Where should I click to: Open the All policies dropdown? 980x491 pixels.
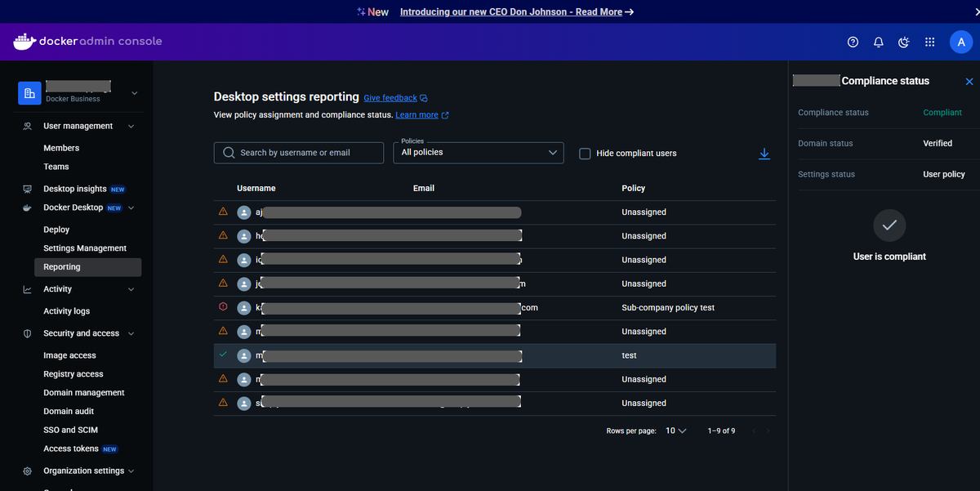(x=478, y=153)
